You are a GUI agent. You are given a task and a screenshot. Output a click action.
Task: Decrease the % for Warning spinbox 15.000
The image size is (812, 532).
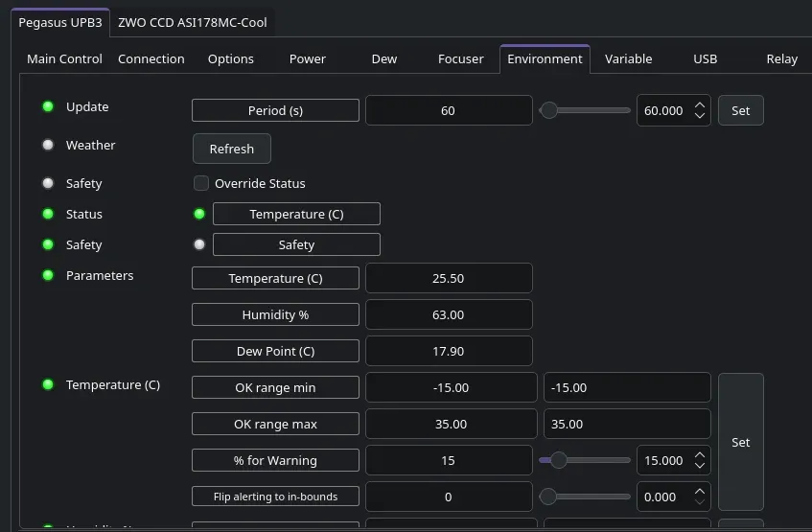(x=700, y=465)
